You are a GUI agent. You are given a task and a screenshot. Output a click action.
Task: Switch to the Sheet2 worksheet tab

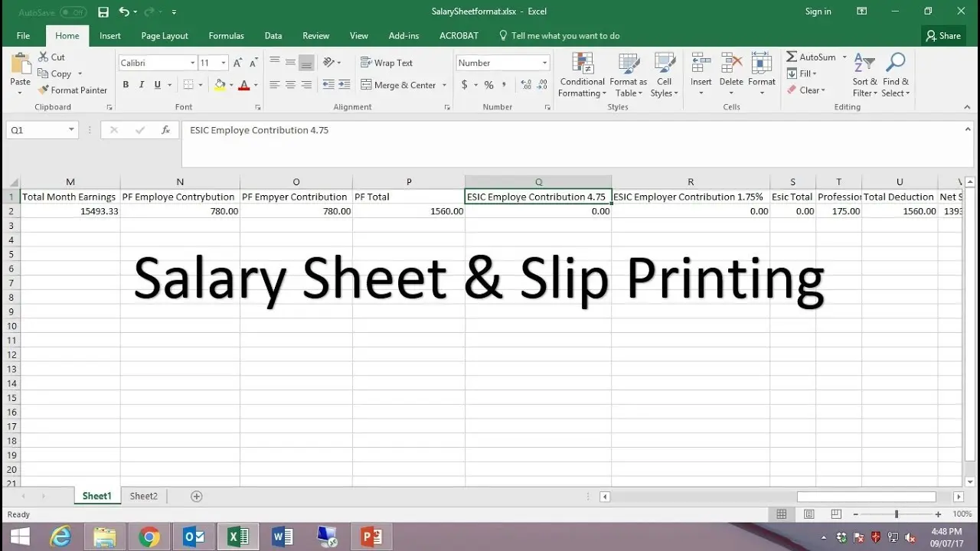point(143,497)
